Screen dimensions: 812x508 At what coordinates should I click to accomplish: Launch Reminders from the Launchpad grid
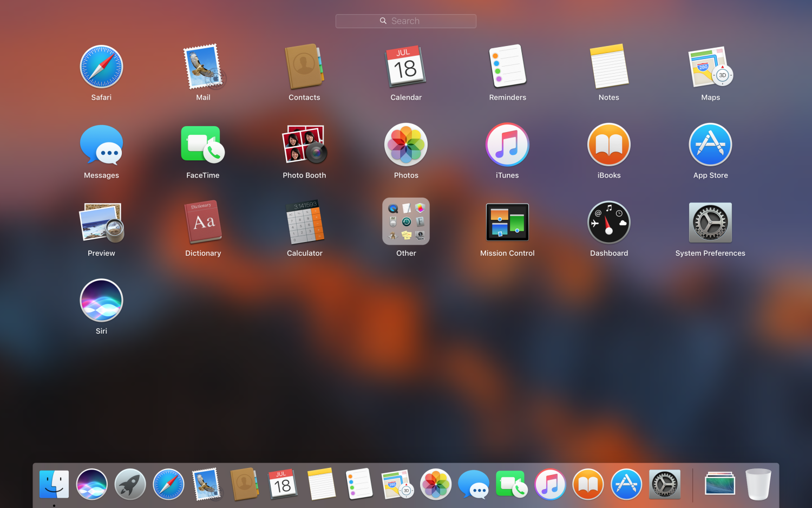pos(507,67)
